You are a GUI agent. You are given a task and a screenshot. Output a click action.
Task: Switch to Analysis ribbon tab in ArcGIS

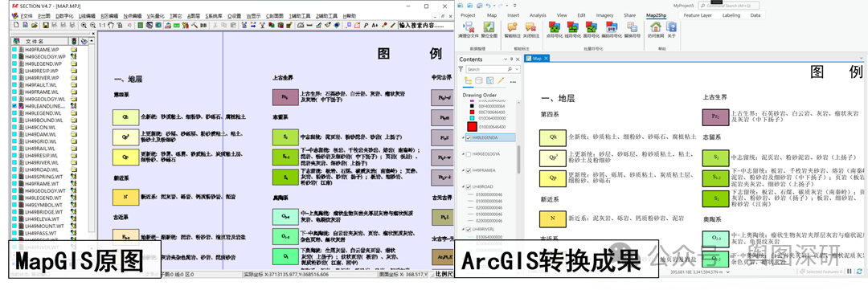tap(538, 15)
